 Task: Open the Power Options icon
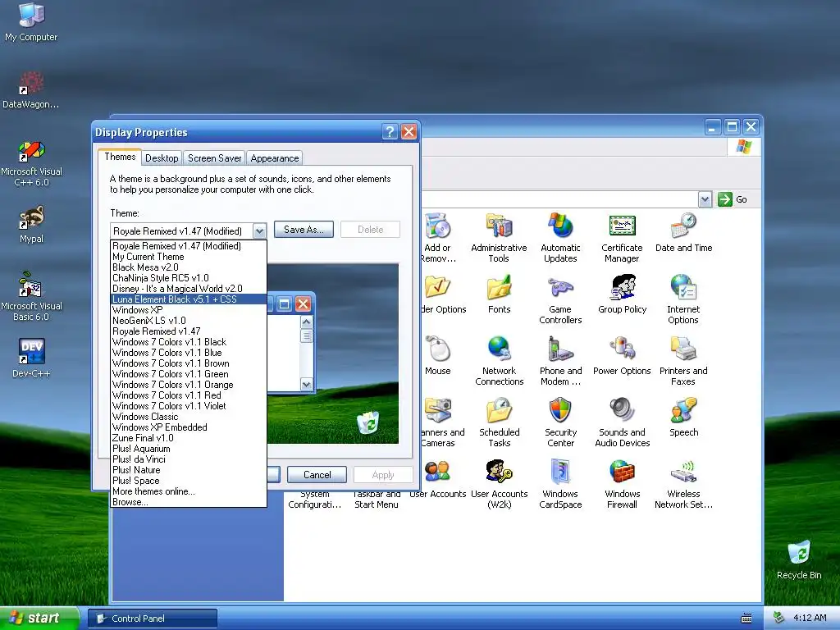pyautogui.click(x=622, y=356)
